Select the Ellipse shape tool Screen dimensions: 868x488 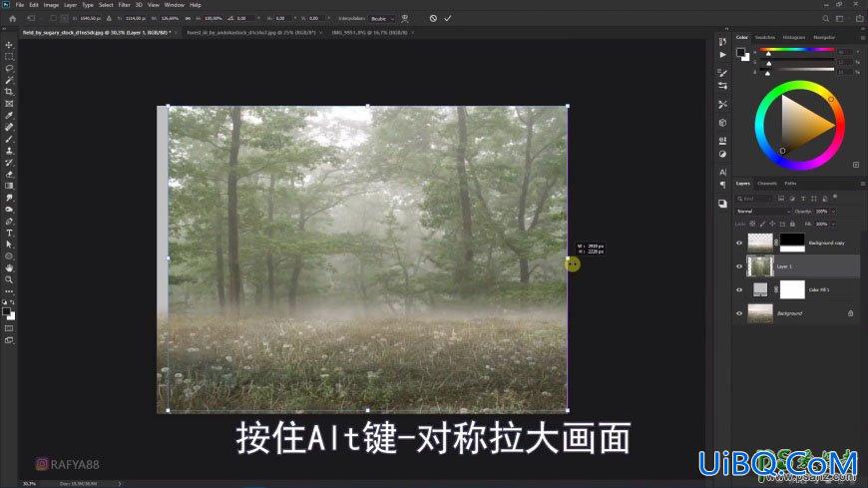click(x=9, y=256)
